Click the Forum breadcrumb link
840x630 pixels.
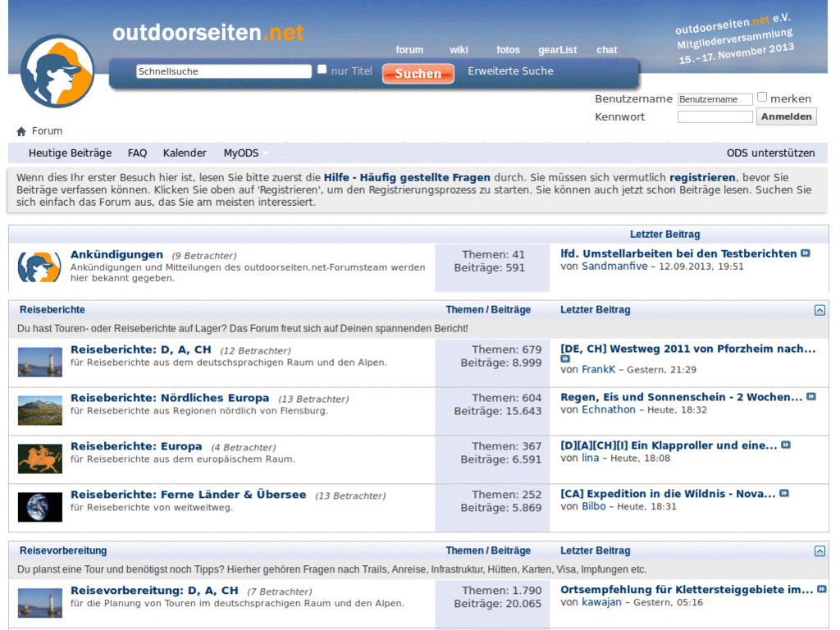tap(47, 131)
